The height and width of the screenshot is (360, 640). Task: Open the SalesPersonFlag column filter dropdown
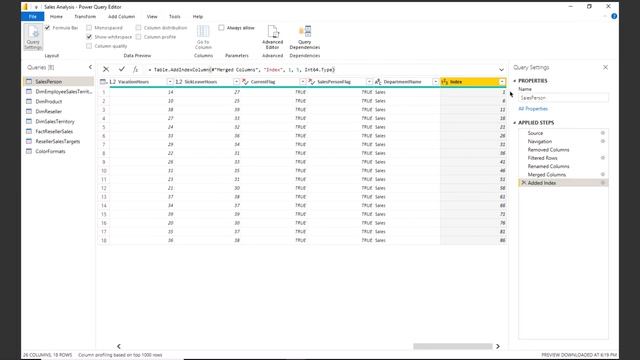click(369, 82)
